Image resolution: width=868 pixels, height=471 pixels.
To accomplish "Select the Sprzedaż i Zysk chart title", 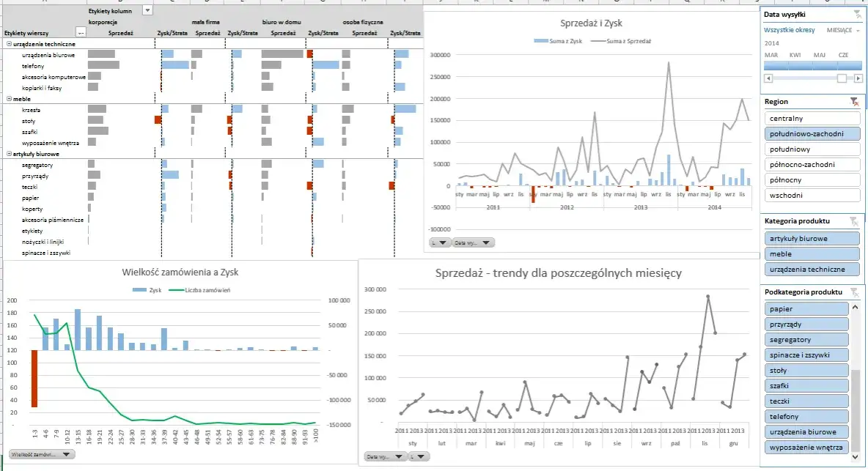I will 590,23.
